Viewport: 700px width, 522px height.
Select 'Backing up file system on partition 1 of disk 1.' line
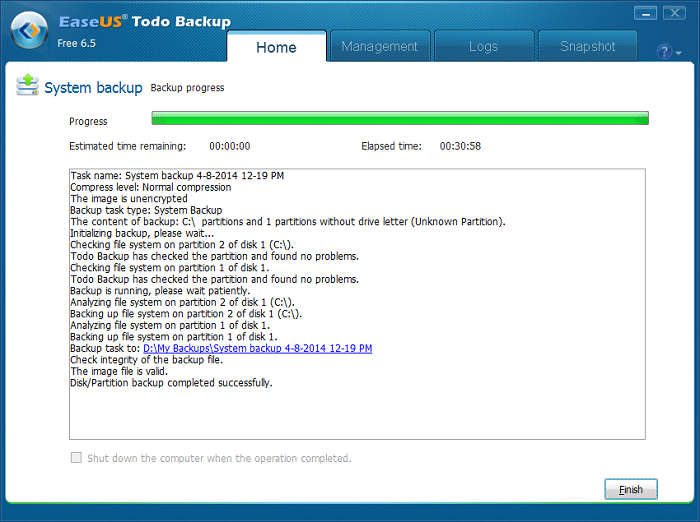pos(174,337)
